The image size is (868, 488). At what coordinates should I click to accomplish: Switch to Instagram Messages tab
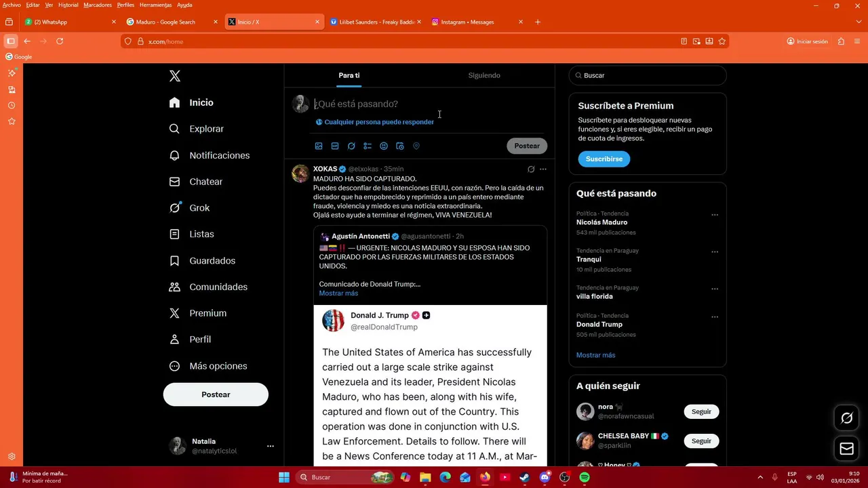click(x=477, y=22)
